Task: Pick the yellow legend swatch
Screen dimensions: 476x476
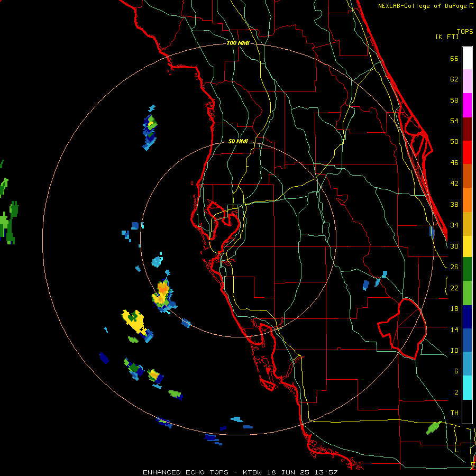Action: [x=467, y=246]
